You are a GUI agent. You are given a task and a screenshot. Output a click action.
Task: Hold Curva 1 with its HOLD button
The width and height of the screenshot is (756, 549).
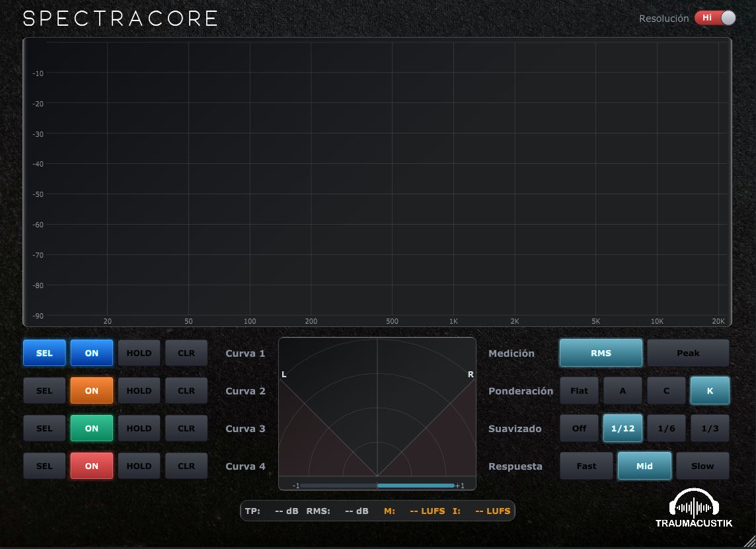(x=139, y=353)
